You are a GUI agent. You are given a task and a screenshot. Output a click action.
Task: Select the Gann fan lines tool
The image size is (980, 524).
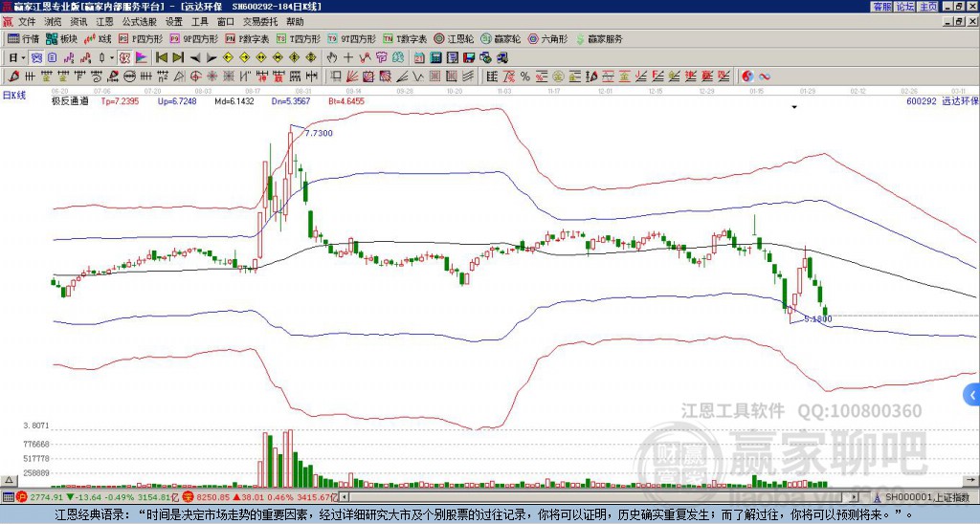[351, 76]
